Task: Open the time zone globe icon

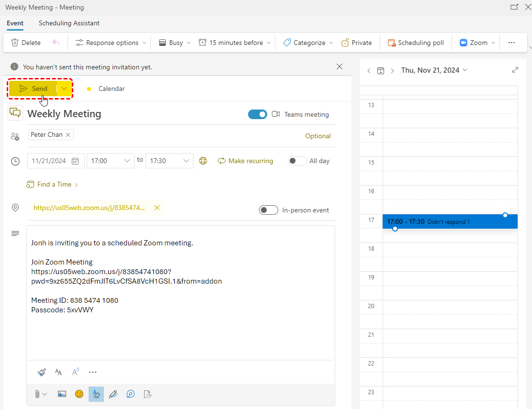Action: [x=203, y=161]
